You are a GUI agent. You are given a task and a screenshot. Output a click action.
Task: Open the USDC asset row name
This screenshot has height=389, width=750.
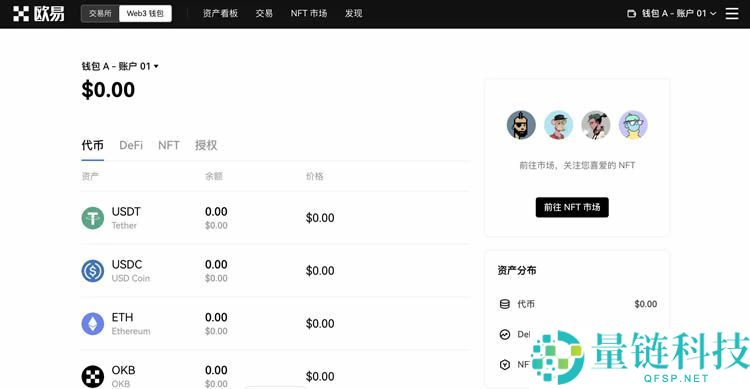point(127,265)
